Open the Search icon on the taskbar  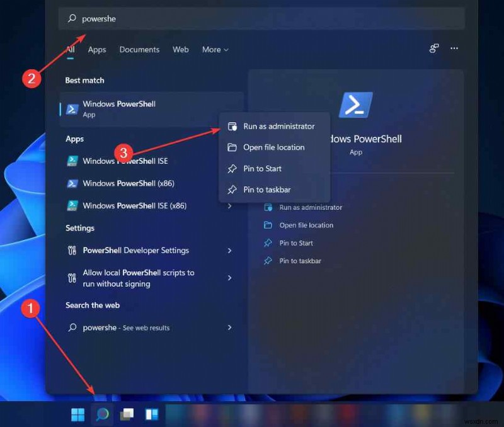click(x=102, y=414)
